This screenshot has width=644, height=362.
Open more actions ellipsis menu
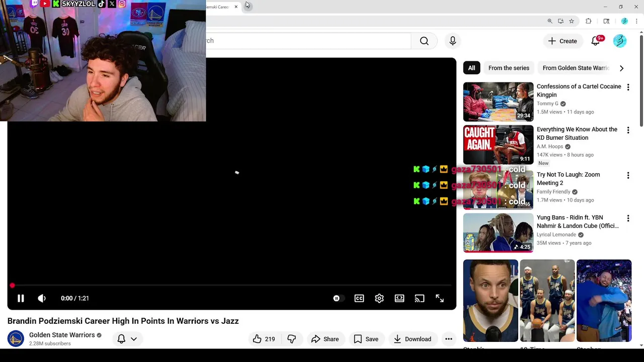coord(449,339)
